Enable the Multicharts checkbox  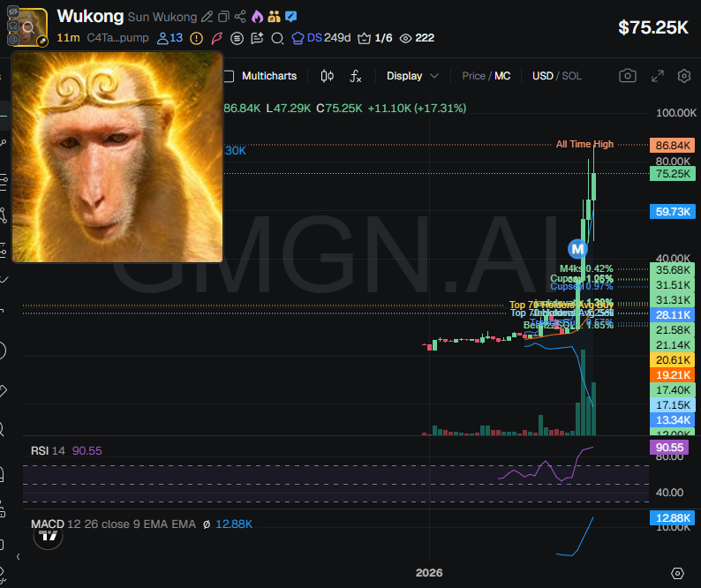click(229, 76)
